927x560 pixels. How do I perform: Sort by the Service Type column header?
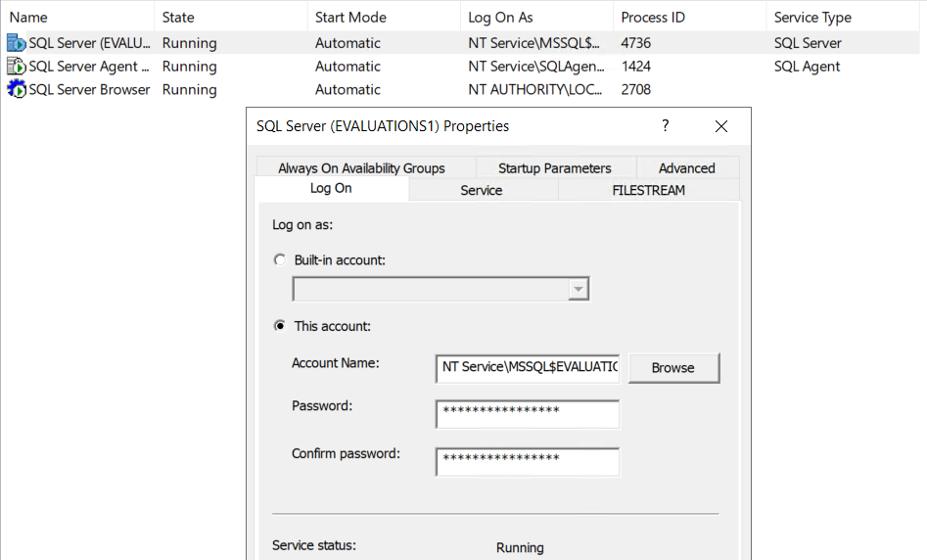point(844,18)
